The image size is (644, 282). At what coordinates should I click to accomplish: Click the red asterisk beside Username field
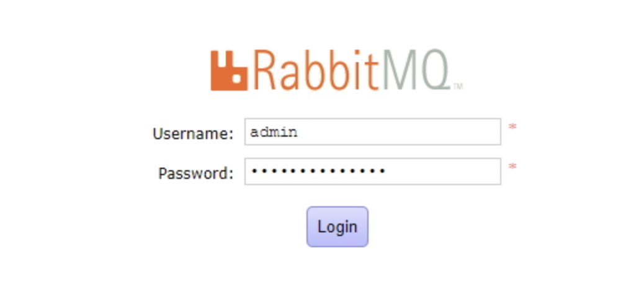(512, 127)
